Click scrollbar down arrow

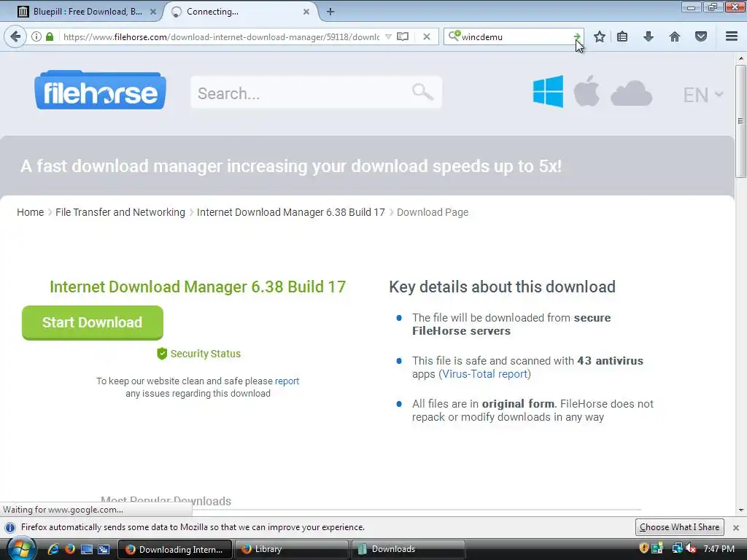[x=740, y=510]
